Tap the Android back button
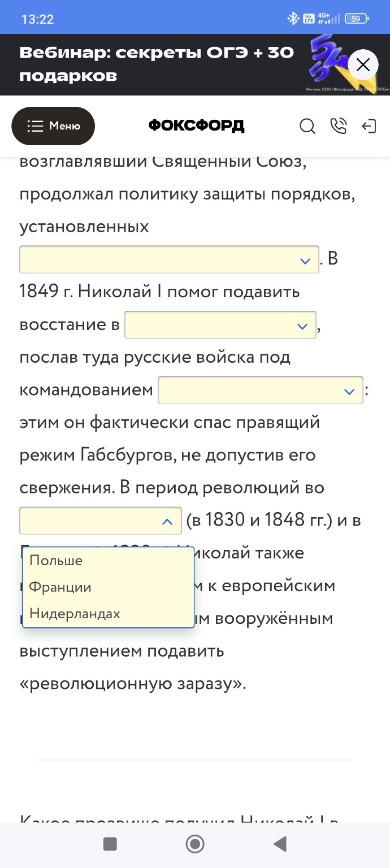Screen dimensions: 390x868 coord(279,844)
